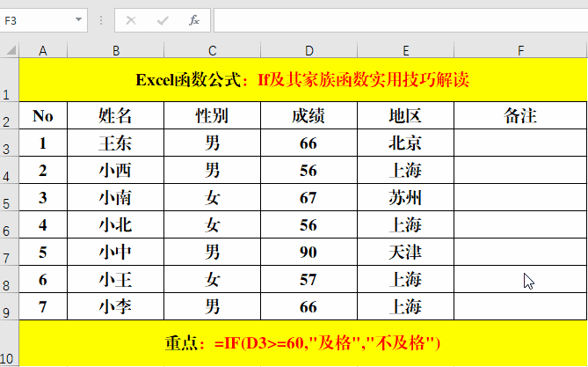Open the Insert Function fx dialog
The height and width of the screenshot is (367, 588).
[194, 20]
